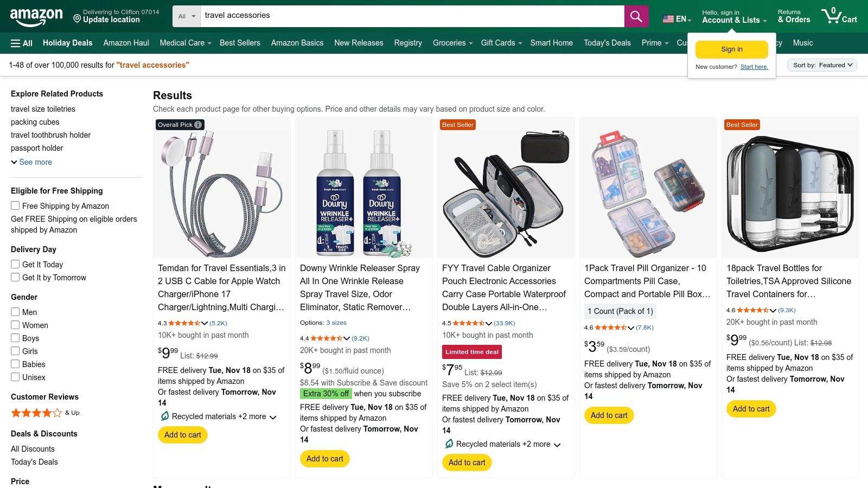Select Best Sellers from the navigation menu
Image resolution: width=868 pixels, height=488 pixels.
coord(240,43)
